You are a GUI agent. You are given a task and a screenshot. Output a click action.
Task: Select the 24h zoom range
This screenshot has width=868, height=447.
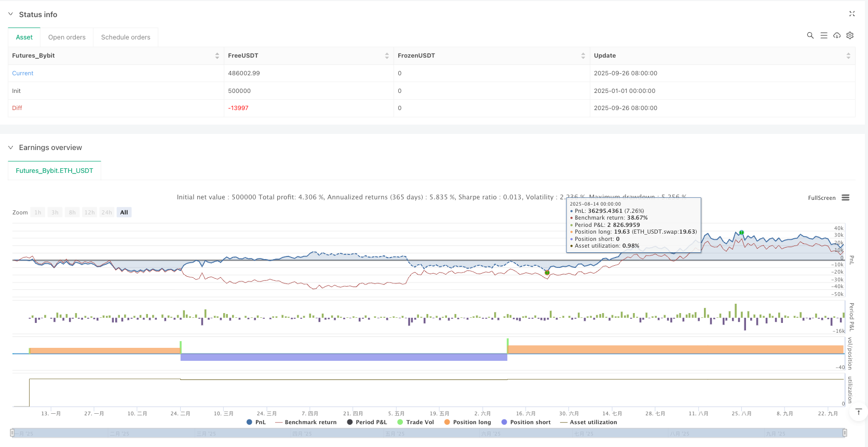107,212
